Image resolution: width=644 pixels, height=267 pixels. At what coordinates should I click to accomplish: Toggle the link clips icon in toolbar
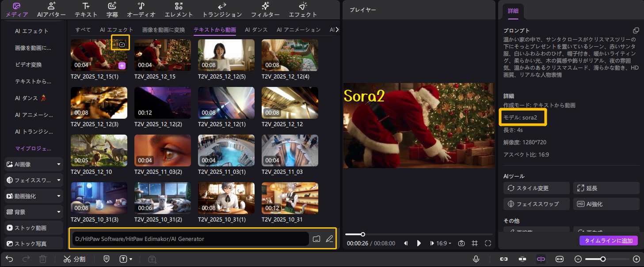pos(503,259)
